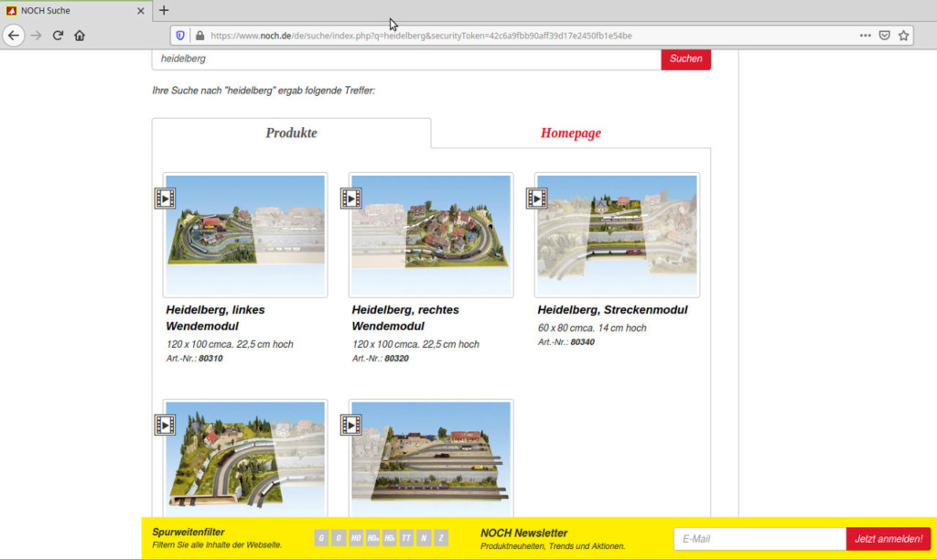Open Heidelberg, Streckenmodul title link
Image resolution: width=937 pixels, height=560 pixels.
pyautogui.click(x=612, y=309)
